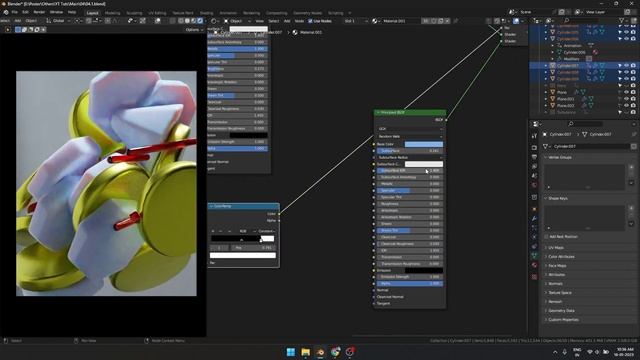The width and height of the screenshot is (640, 360).
Task: Click the Emission color swatch
Action: click(424, 270)
